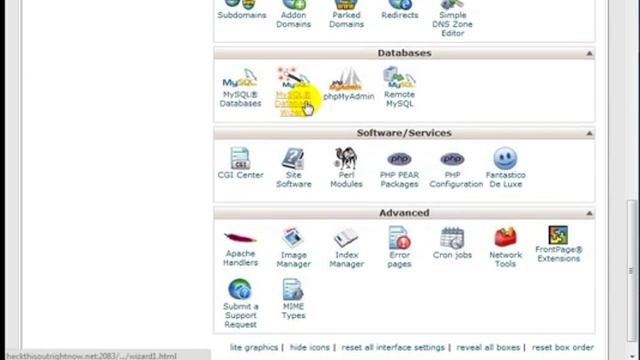
Task: Click reset all interface settings link
Action: pos(393,347)
